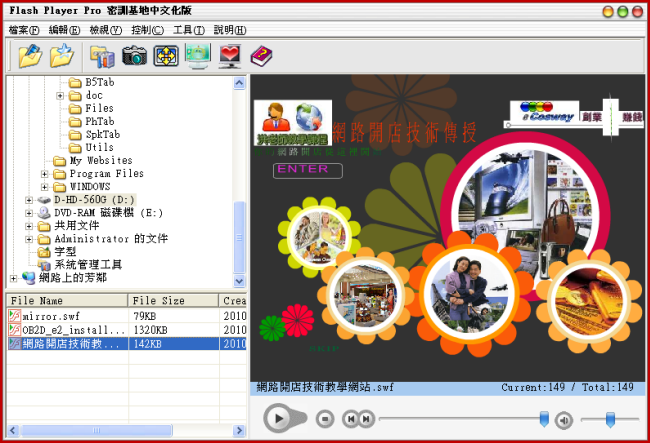Select the WINDOWS folder in tree

(90, 187)
